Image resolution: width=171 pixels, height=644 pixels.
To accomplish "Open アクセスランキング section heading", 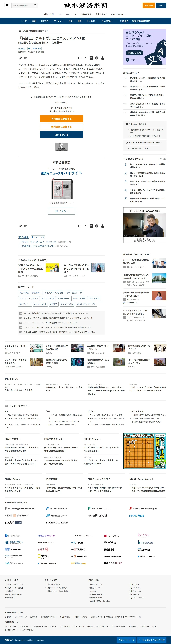I will [134, 159].
